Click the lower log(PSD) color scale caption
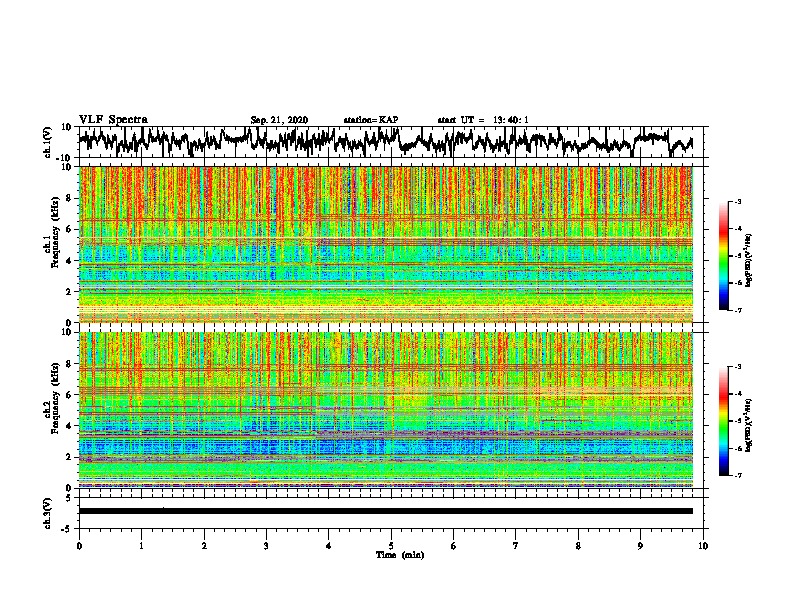This screenshot has width=792, height=612. coord(749,425)
